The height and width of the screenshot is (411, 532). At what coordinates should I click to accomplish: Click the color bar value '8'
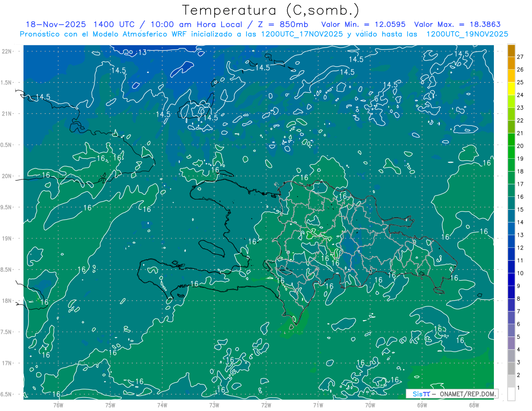pyautogui.click(x=519, y=299)
